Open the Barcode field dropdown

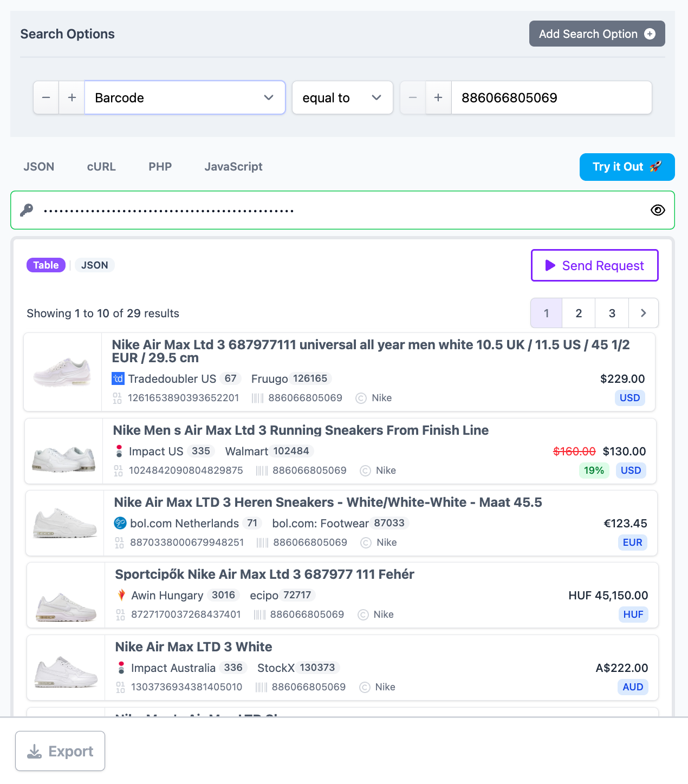(x=185, y=97)
